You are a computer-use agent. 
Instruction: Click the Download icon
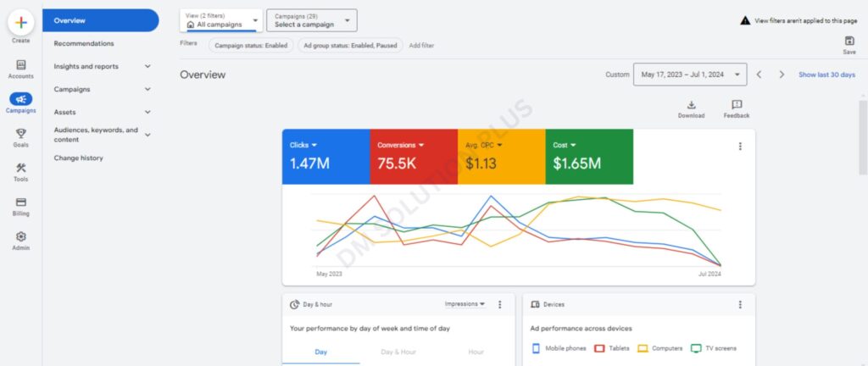691,105
